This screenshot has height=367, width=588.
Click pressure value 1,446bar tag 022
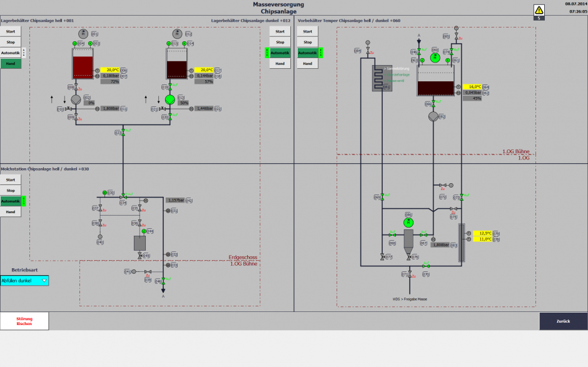coord(204,109)
